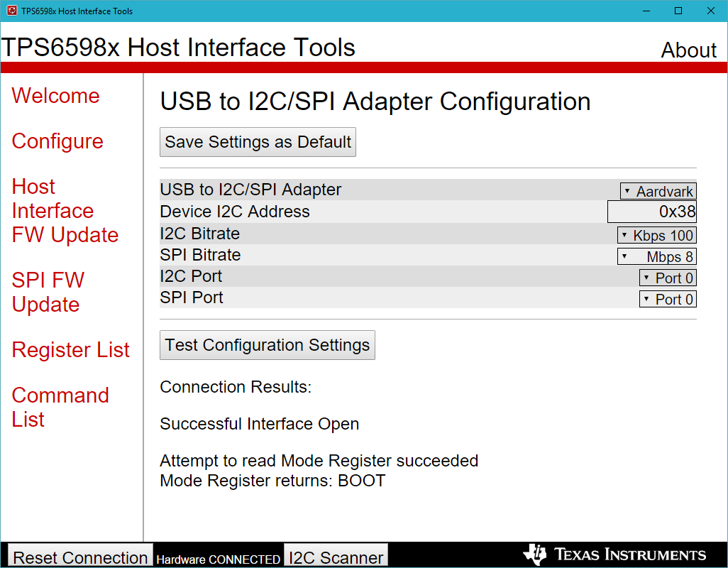Image resolution: width=728 pixels, height=568 pixels.
Task: Click the 'TPS6598x Host Interface Tools' header title
Action: [x=178, y=48]
